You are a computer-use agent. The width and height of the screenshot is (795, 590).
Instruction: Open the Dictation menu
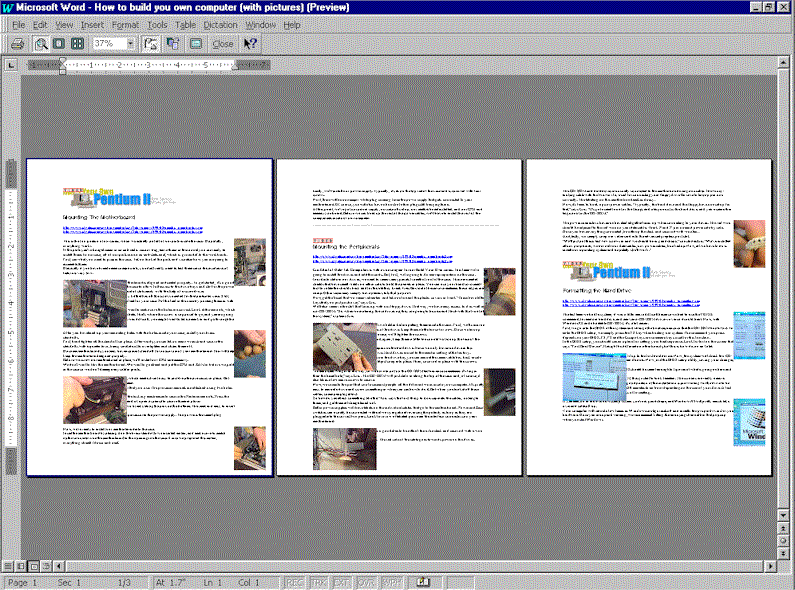222,24
